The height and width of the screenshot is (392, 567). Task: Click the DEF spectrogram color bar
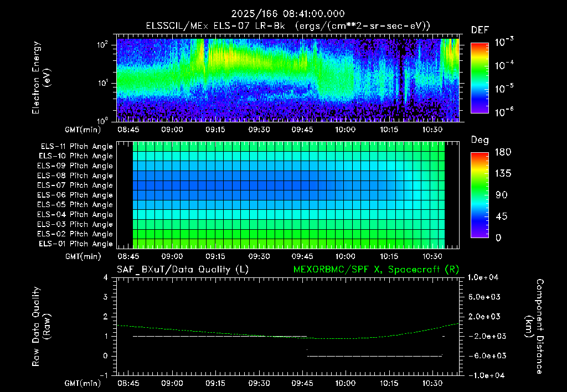480,78
